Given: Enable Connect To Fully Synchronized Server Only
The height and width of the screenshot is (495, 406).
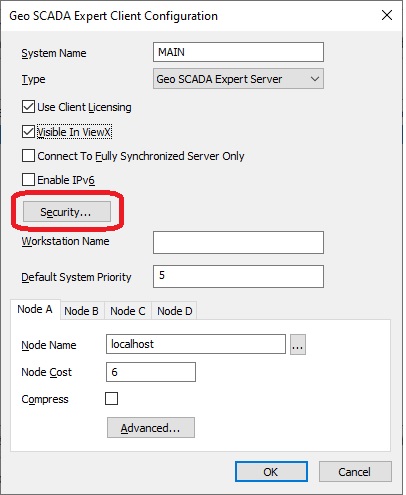Looking at the screenshot, I should 28,156.
